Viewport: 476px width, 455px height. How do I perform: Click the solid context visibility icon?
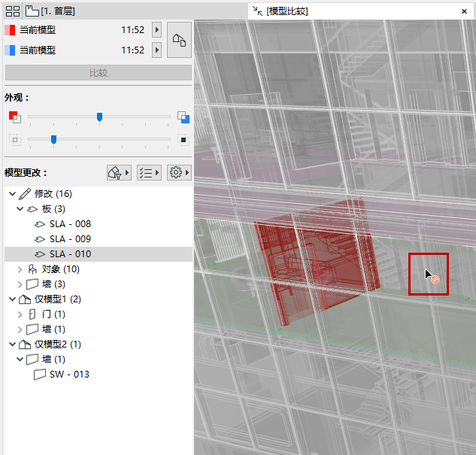pyautogui.click(x=183, y=140)
